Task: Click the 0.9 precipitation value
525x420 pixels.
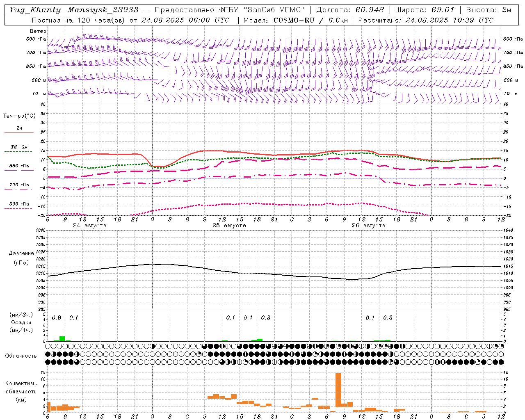Action: [x=57, y=318]
